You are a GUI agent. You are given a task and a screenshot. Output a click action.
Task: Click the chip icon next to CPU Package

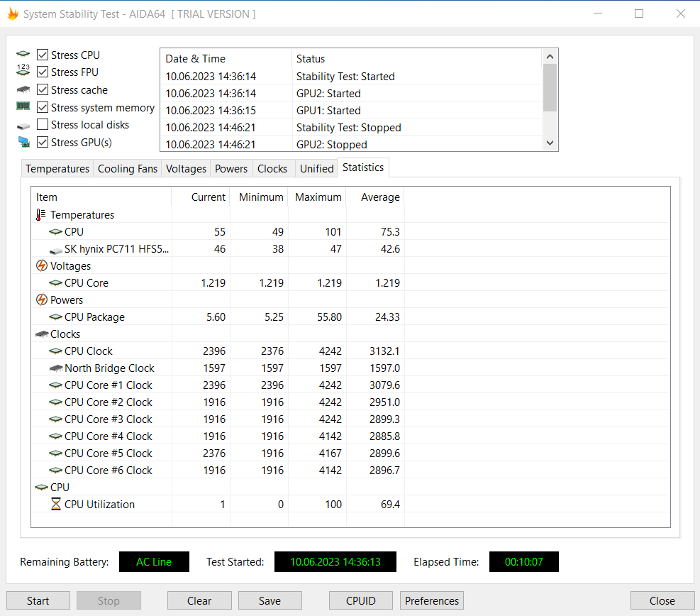[x=55, y=317]
